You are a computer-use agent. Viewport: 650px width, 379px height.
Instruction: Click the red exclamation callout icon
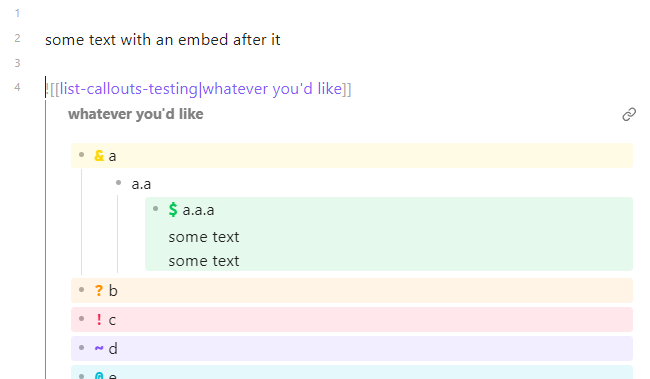pos(99,319)
